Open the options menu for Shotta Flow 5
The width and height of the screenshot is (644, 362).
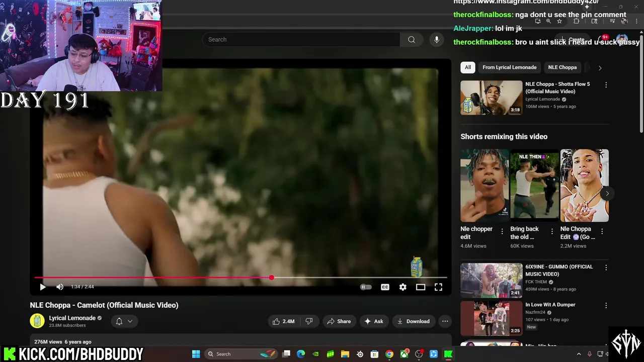coord(606,85)
